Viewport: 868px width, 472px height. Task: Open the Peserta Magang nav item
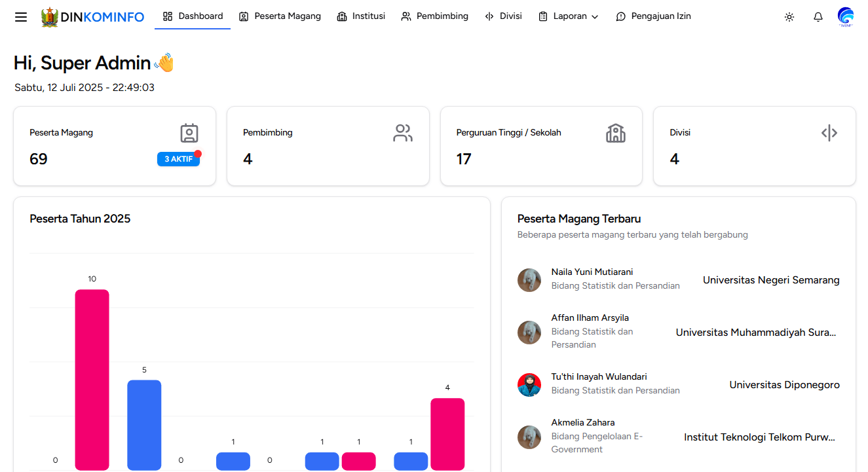coord(280,16)
